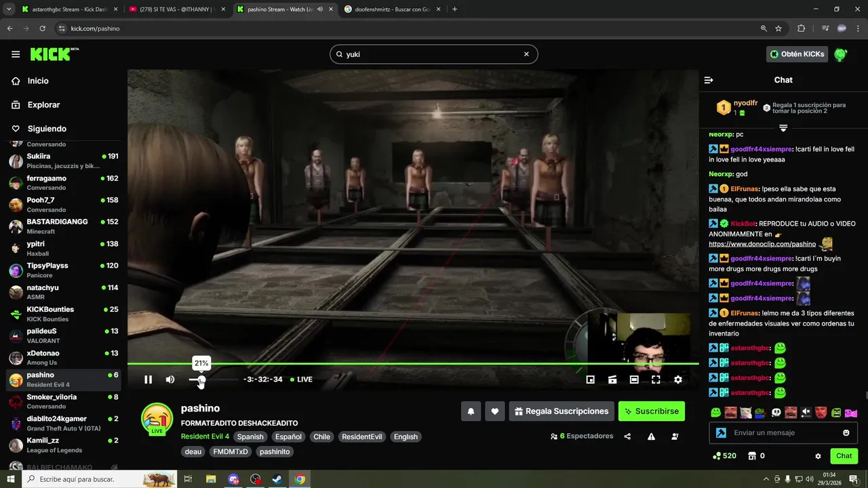Open Explorar in the sidebar
Viewport: 868px width, 488px height.
point(43,105)
